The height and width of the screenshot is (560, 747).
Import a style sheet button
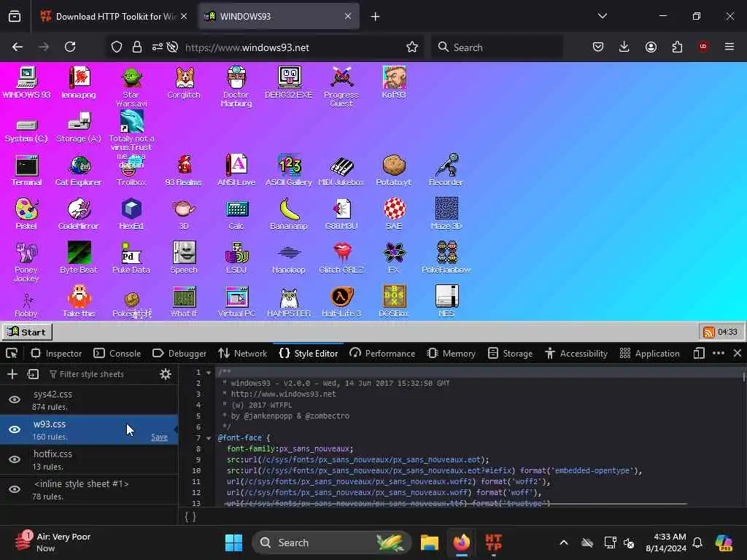(33, 374)
